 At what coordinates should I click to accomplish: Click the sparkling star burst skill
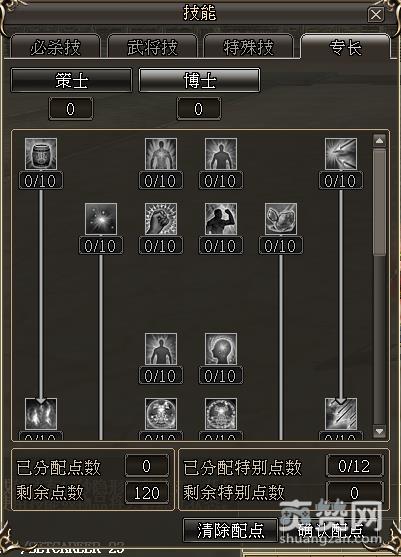[101, 219]
